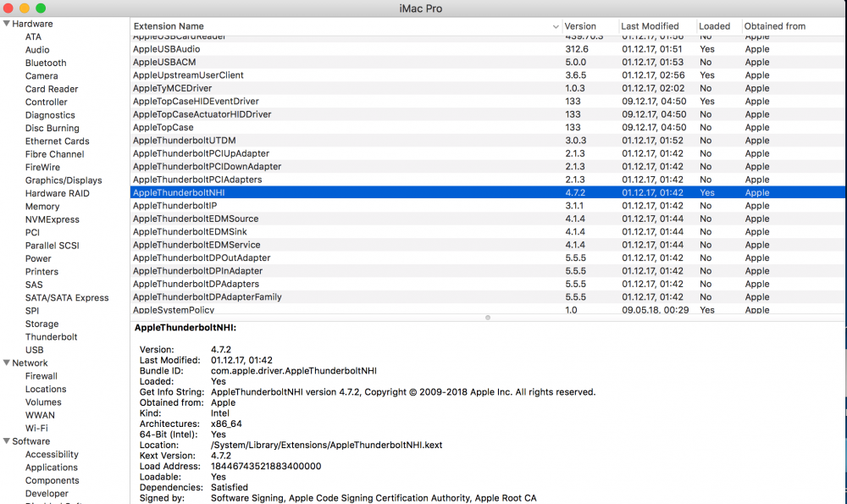Select the AppleThunderboltPCIDownAdapter row
This screenshot has height=504, width=847.
click(488, 166)
